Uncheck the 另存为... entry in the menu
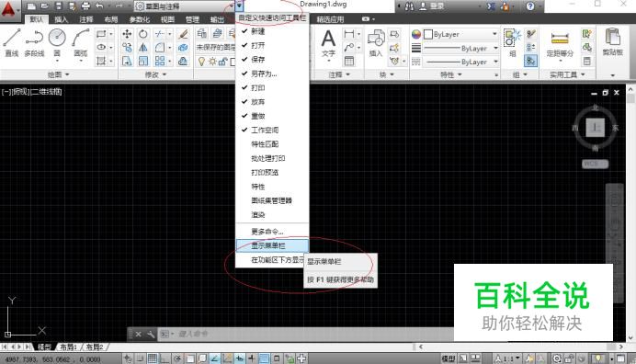The image size is (636, 364). tap(272, 74)
